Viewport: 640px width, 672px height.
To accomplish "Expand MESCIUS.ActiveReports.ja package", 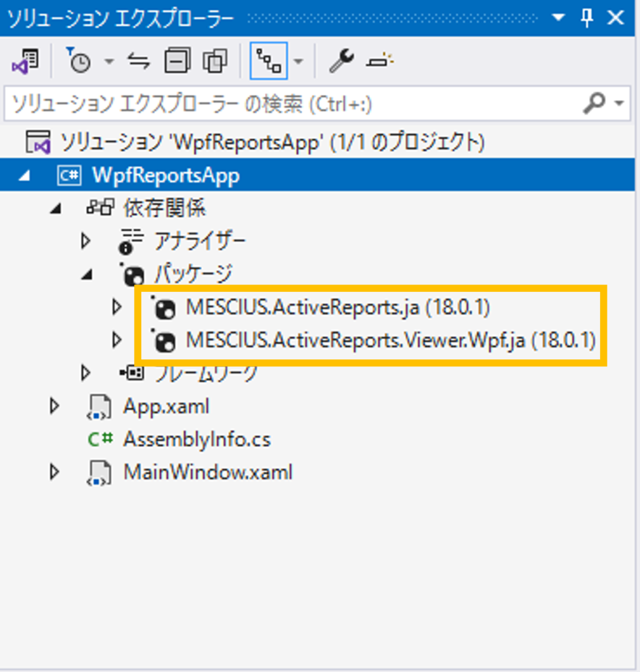I will coord(116,307).
